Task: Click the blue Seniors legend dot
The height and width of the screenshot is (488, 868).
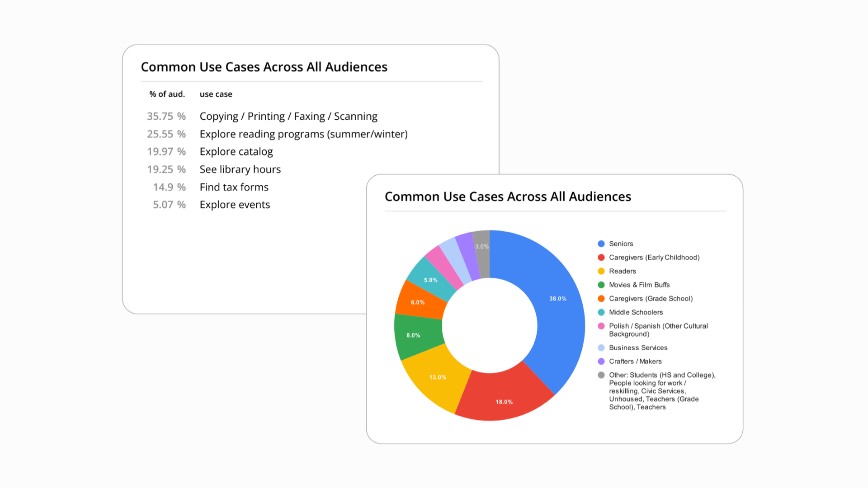Action: click(x=601, y=244)
